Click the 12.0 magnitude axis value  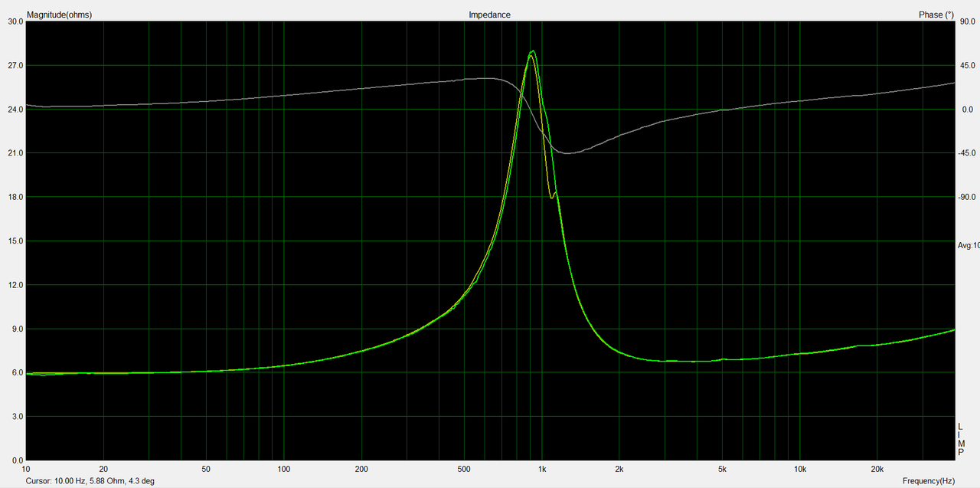15,285
